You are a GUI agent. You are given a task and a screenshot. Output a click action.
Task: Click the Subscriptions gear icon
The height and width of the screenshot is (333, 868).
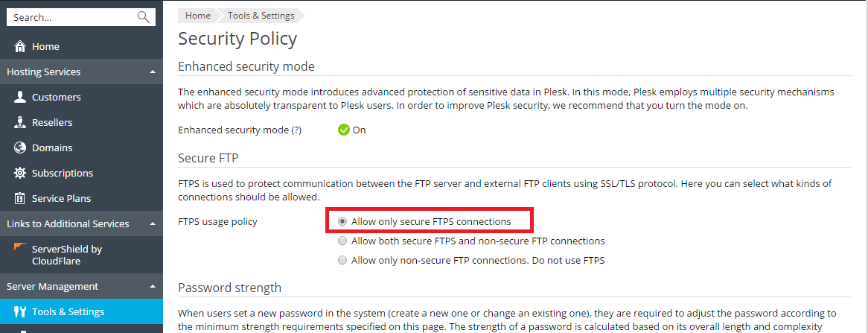click(20, 174)
